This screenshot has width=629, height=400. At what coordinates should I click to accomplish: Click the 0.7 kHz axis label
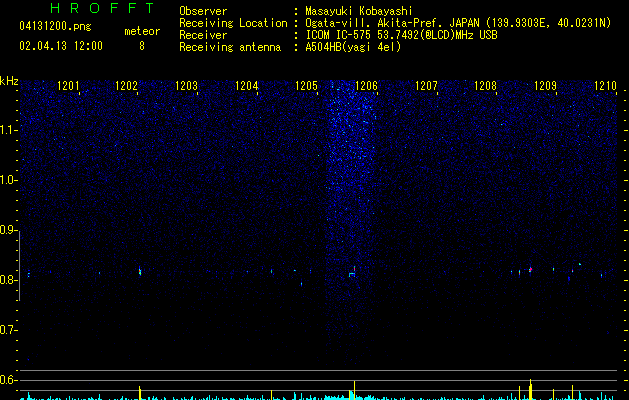8,330
